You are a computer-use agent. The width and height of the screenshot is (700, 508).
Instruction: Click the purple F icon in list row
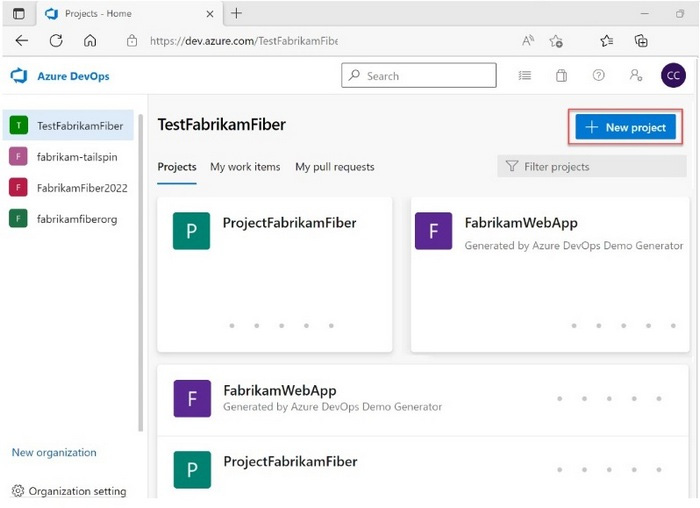pyautogui.click(x=192, y=399)
